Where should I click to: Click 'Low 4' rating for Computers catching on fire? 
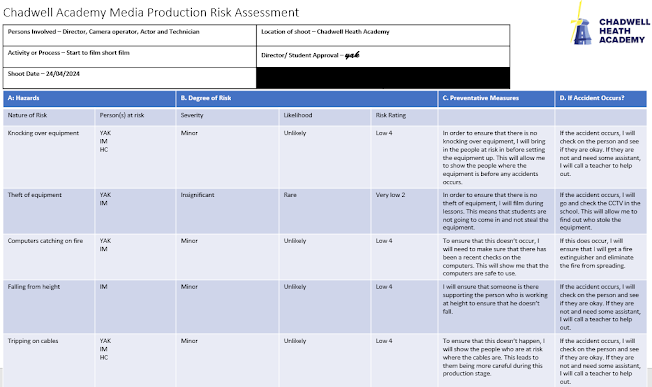(384, 241)
